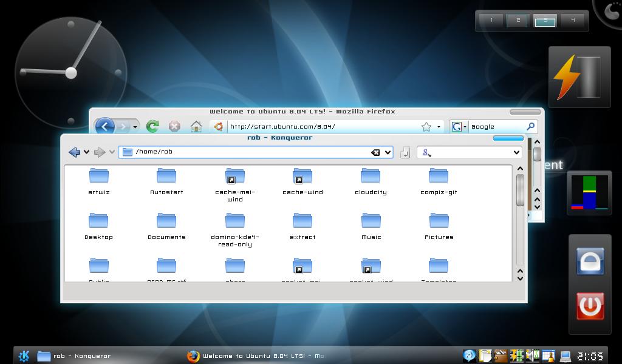Click the 21:05 digital clock
This screenshot has width=622, height=364.
[589, 356]
